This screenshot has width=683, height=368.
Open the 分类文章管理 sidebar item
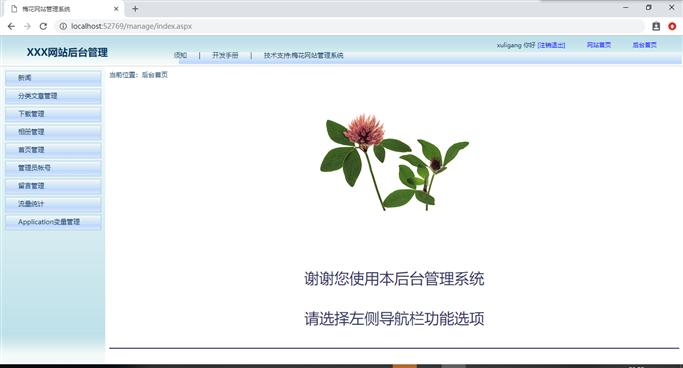coord(53,96)
